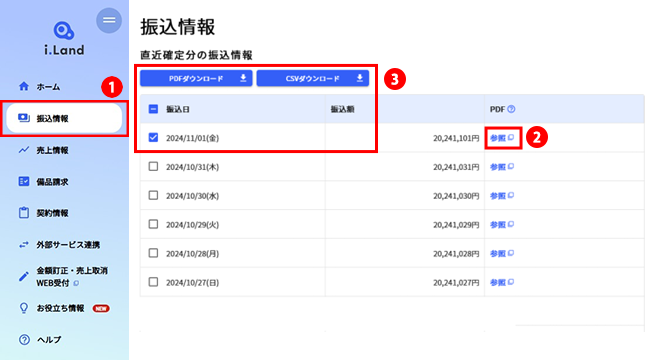The height and width of the screenshot is (360, 657).
Task: Click the home house icon
Action: click(24, 86)
